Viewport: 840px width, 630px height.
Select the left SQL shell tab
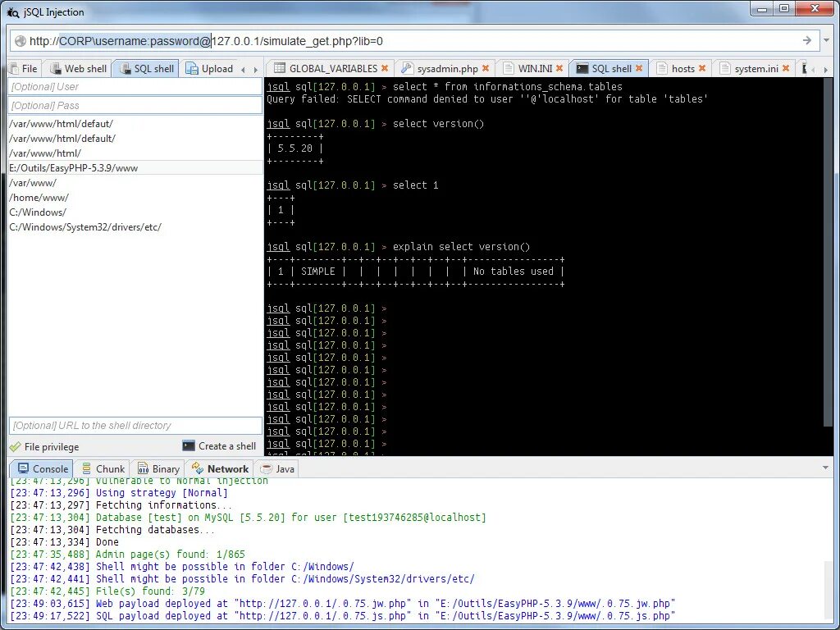pyautogui.click(x=147, y=69)
